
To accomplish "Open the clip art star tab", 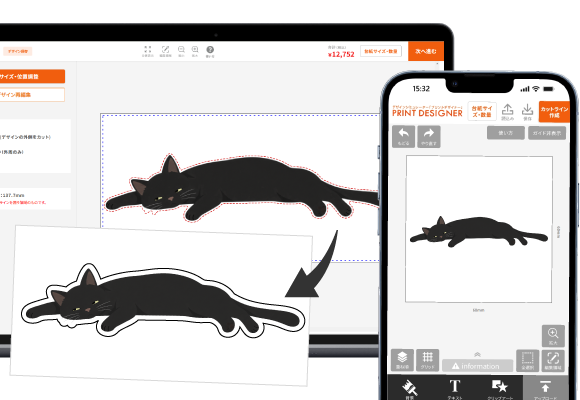I will 500,389.
